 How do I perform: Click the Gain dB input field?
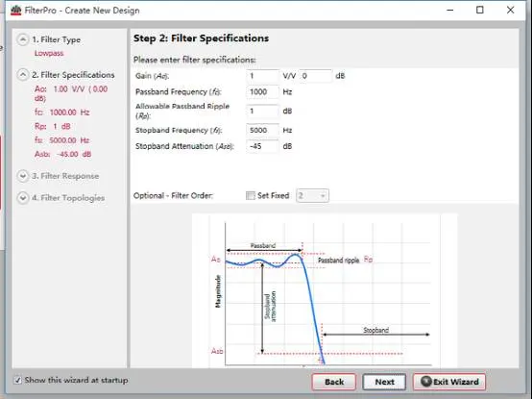pos(316,76)
